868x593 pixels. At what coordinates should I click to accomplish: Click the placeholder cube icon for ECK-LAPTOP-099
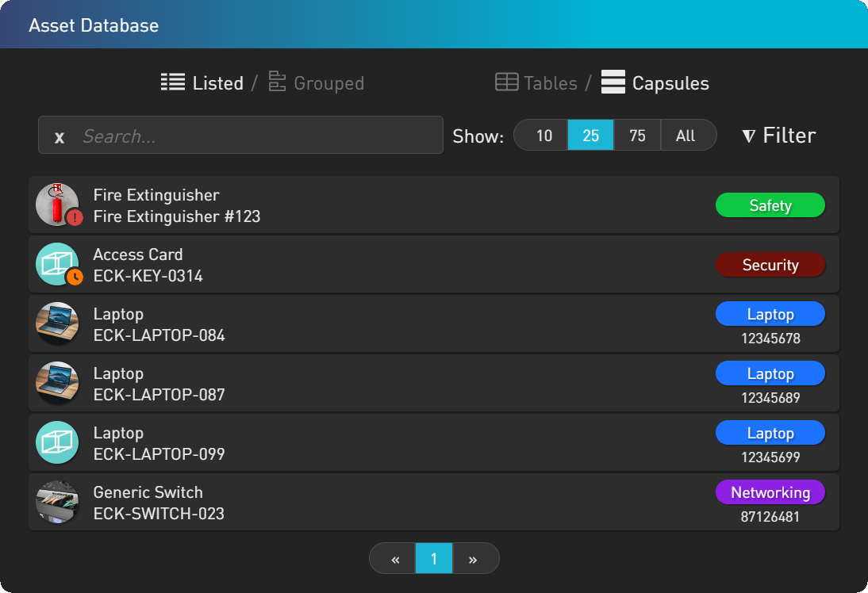point(57,442)
